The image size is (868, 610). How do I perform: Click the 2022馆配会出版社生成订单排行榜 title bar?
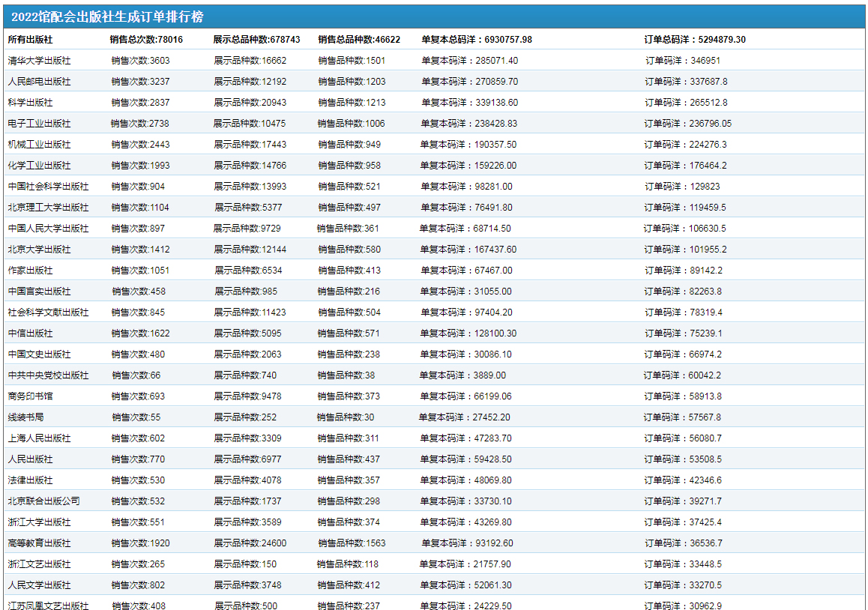point(107,17)
